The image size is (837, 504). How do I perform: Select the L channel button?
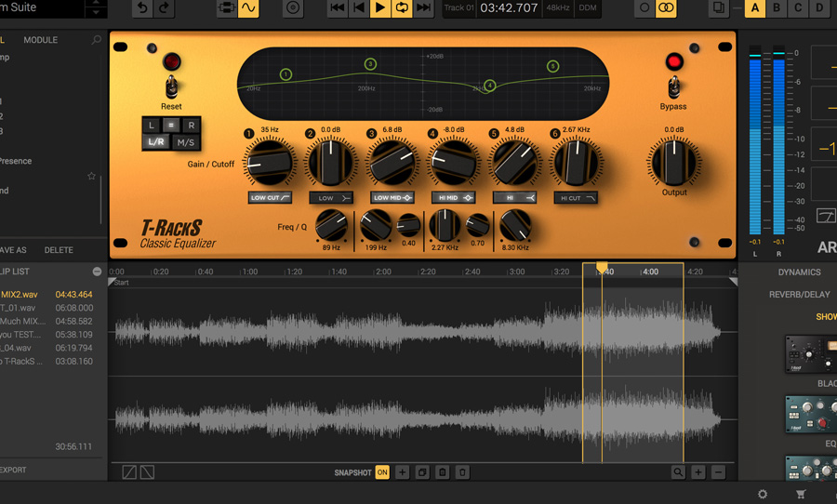(x=152, y=126)
